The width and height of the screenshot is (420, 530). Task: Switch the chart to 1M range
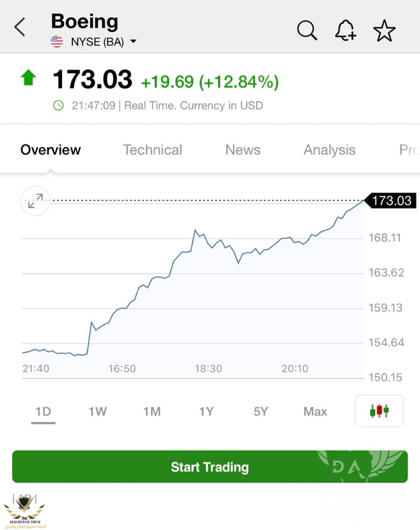coord(152,412)
